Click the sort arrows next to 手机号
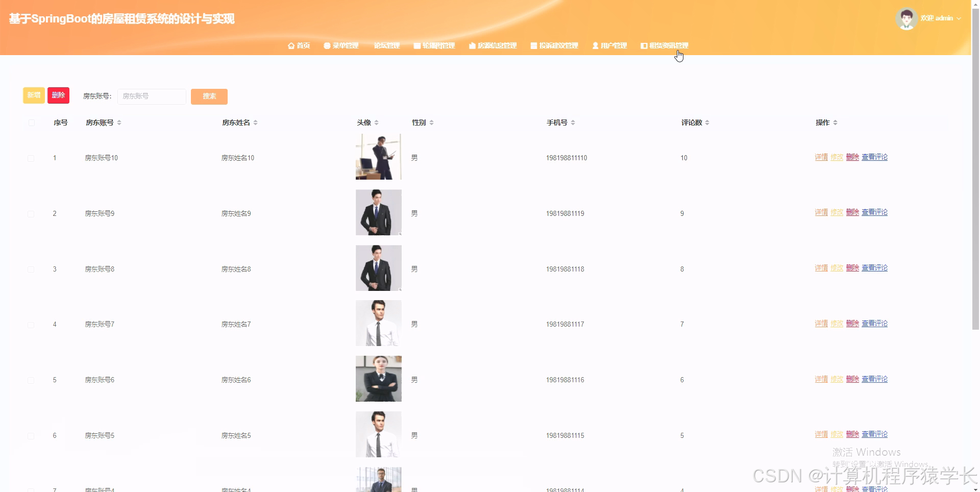980x492 pixels. click(x=573, y=122)
